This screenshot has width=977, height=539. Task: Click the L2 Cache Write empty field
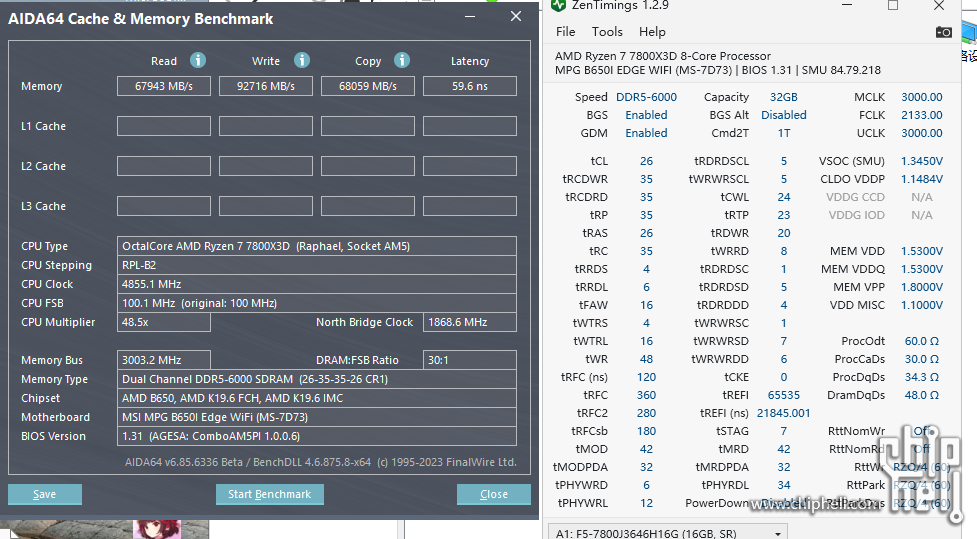tap(266, 166)
